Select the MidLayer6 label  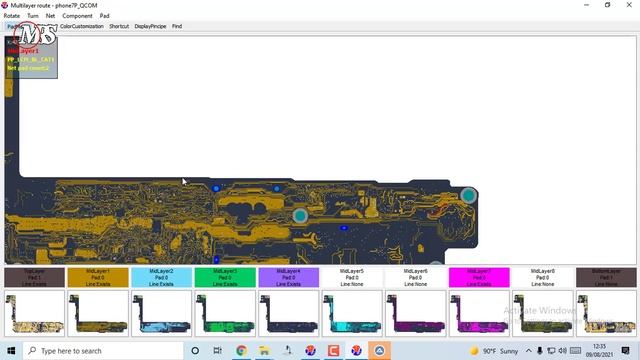pos(416,278)
